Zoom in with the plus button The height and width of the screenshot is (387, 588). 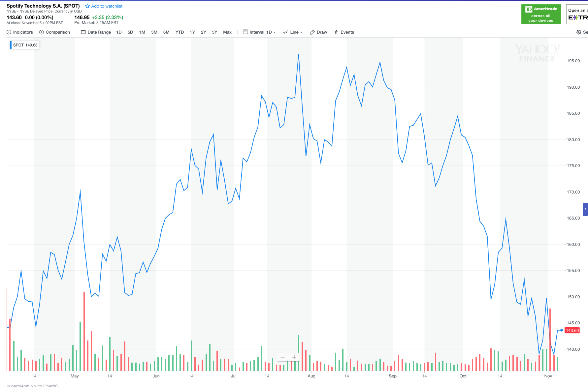point(294,357)
